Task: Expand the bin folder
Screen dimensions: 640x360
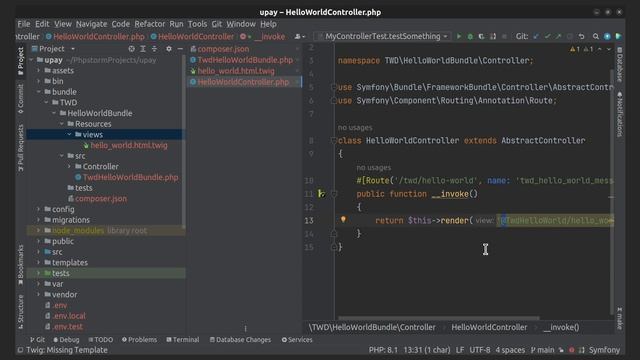Action: coord(39,81)
